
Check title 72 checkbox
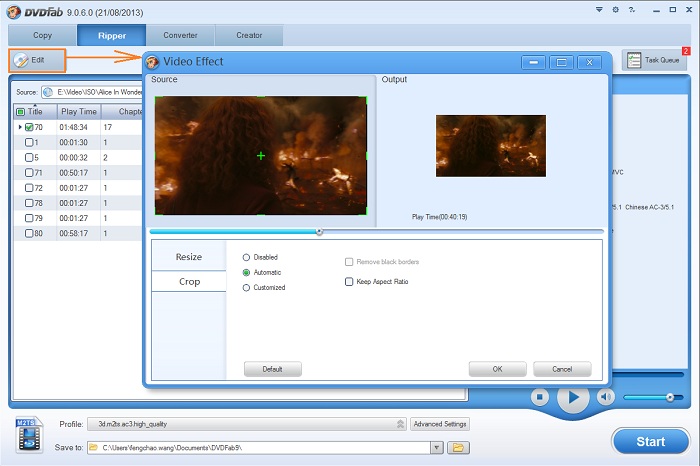(x=29, y=188)
